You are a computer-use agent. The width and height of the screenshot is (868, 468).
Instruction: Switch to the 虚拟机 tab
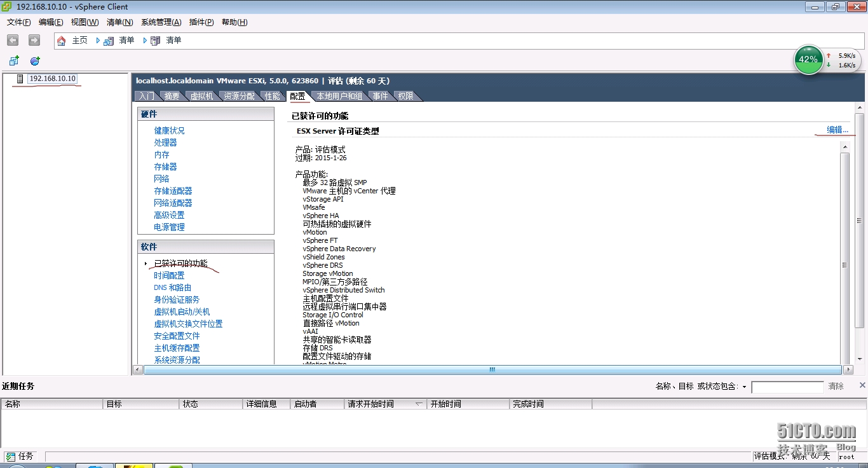coord(201,96)
